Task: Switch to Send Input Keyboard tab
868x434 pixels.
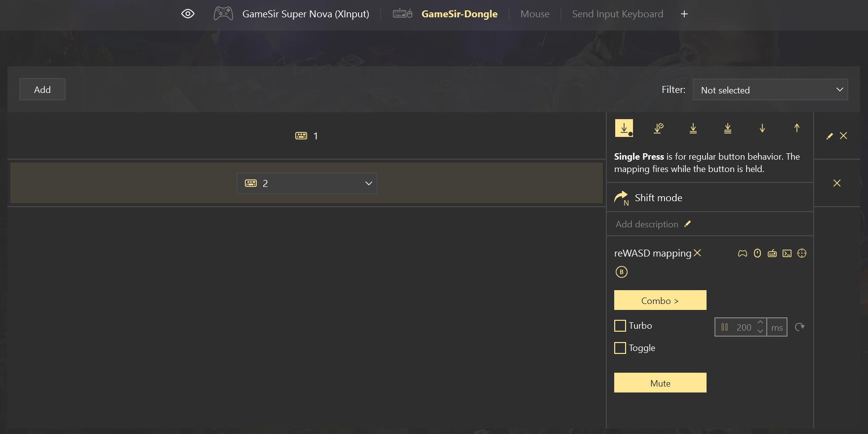Action: tap(617, 14)
